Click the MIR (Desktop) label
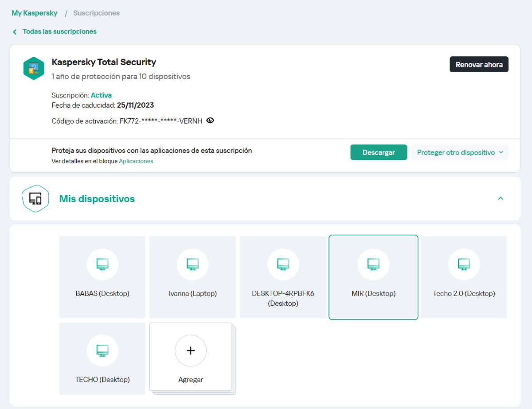532x409 pixels. point(373,293)
